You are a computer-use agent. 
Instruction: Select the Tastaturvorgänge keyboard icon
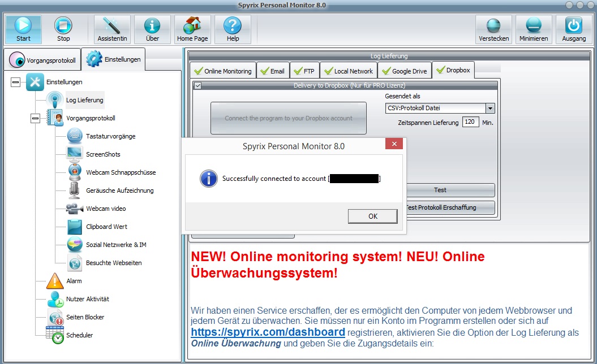75,136
